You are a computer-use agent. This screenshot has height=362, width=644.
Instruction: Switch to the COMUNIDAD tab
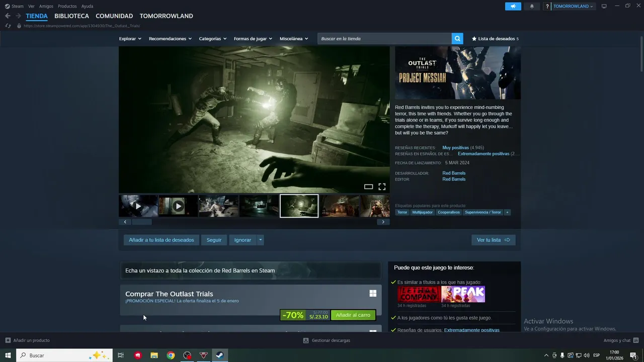pyautogui.click(x=114, y=16)
